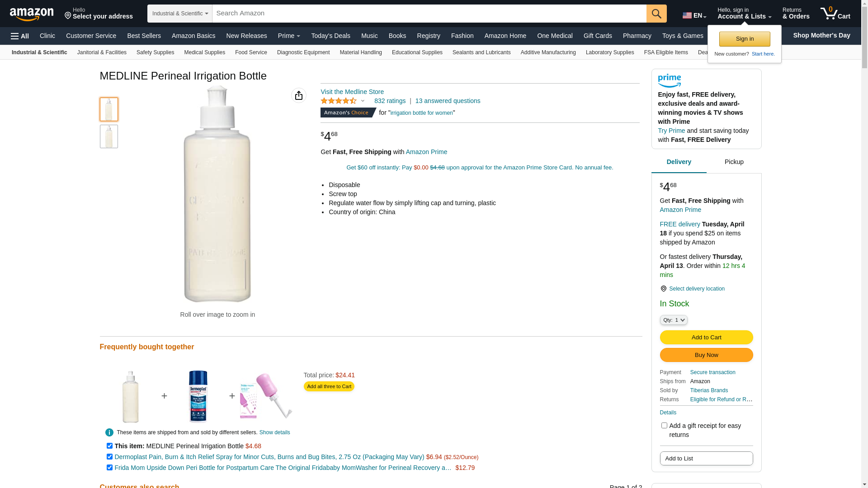Uncheck the Frida Mom Peri Bottle checkbox

[x=109, y=468]
